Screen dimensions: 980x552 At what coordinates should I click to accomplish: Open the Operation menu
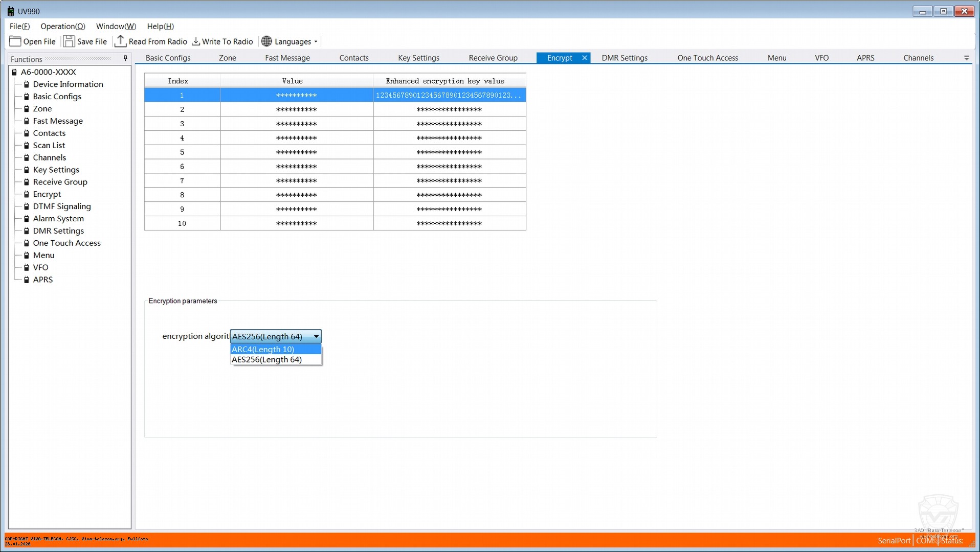(62, 26)
